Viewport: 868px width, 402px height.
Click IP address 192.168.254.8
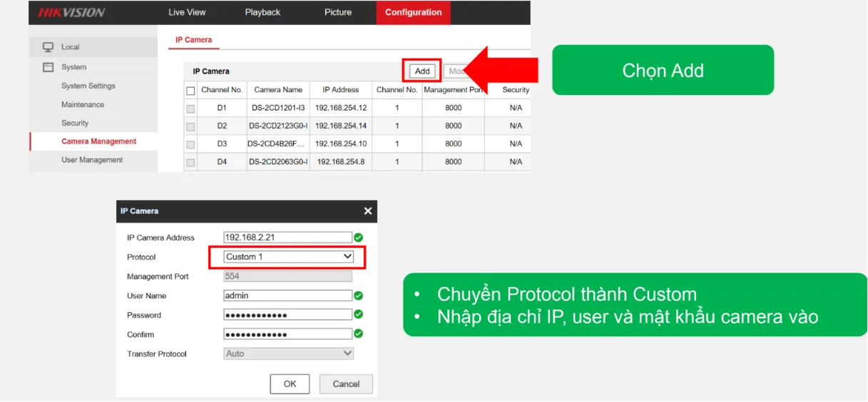tap(341, 162)
